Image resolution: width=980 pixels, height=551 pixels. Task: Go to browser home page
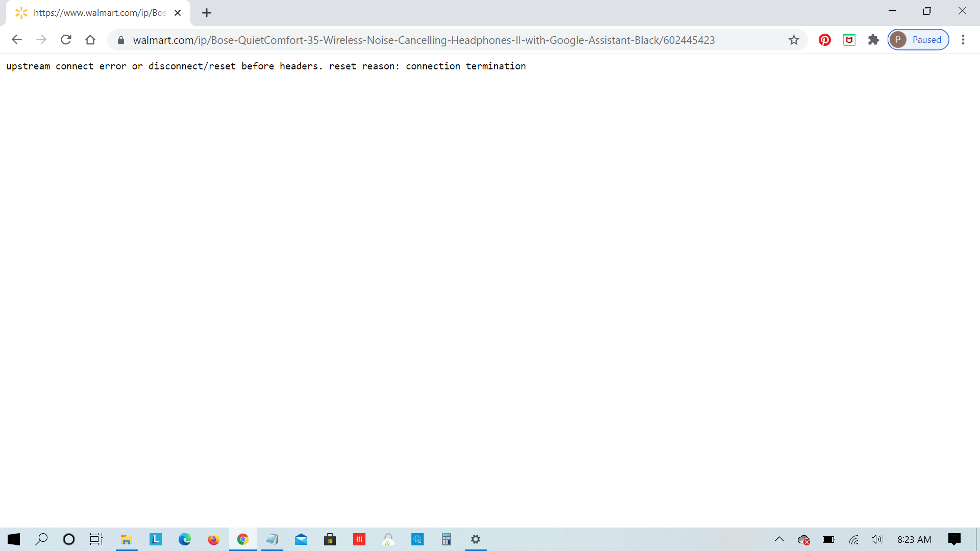pyautogui.click(x=90, y=40)
